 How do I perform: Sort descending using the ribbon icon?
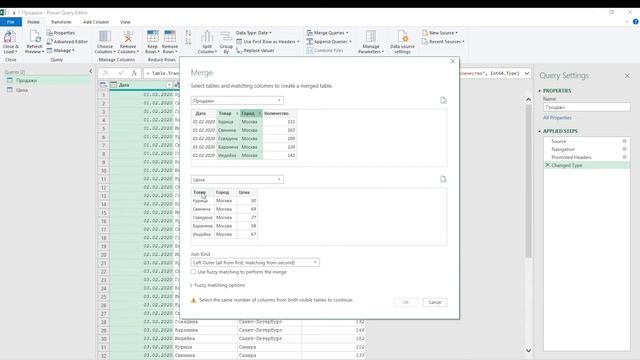[188, 42]
